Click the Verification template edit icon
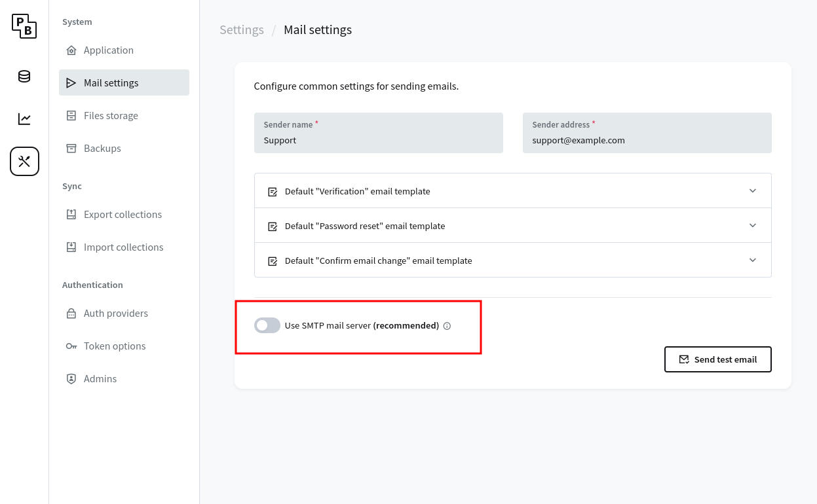Screen dimensions: 817x504 pyautogui.click(x=273, y=192)
